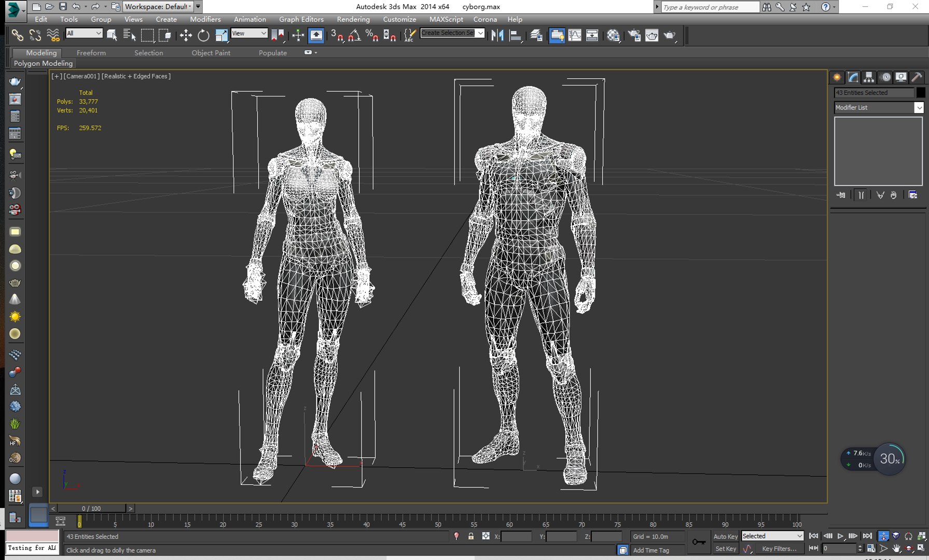Open the Layer Manager icon
The height and width of the screenshot is (560, 929).
coord(536,35)
